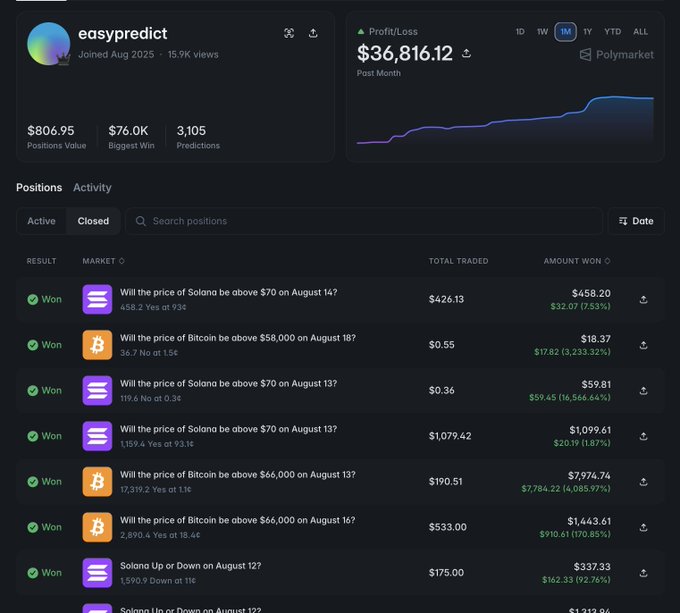
Task: Click the easypredict profile avatar
Action: click(x=49, y=44)
